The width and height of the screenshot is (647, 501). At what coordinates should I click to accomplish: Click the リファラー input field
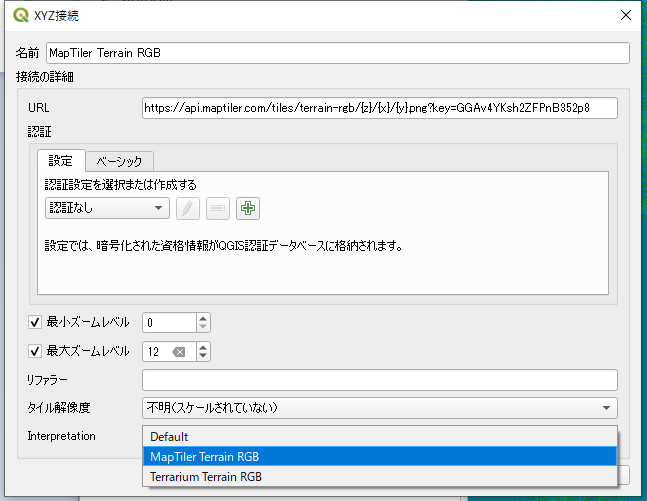click(x=380, y=380)
